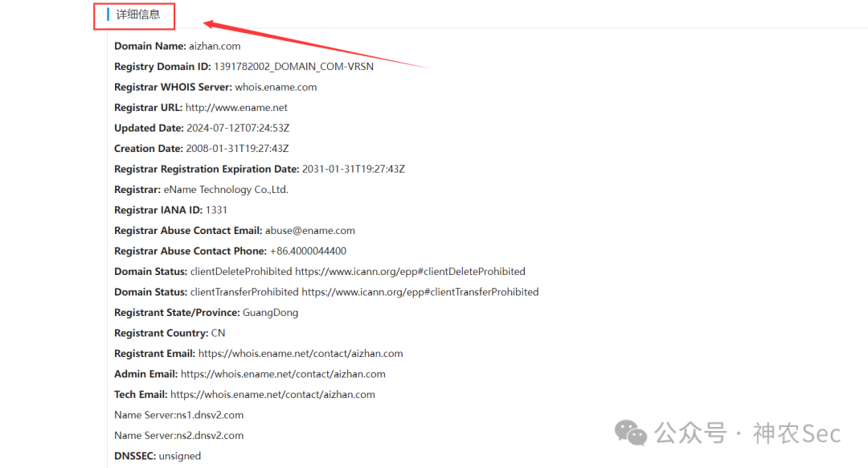Image resolution: width=868 pixels, height=468 pixels.
Task: Open the Tech Email contact link
Action: point(272,395)
